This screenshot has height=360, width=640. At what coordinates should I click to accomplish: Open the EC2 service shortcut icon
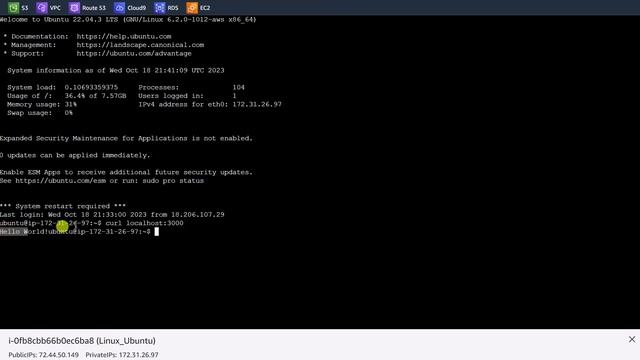192,7
